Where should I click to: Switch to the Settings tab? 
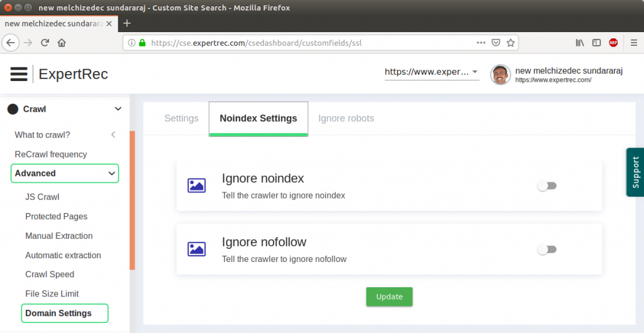(x=182, y=119)
